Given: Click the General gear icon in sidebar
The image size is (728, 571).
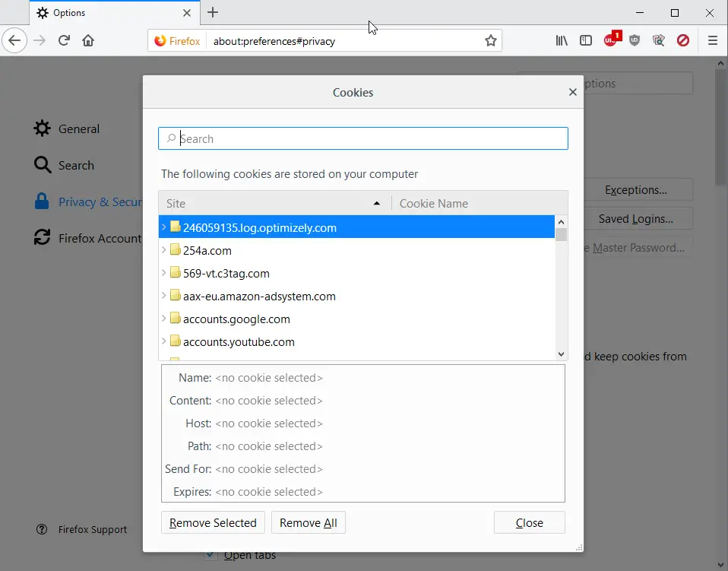Looking at the screenshot, I should 42,128.
